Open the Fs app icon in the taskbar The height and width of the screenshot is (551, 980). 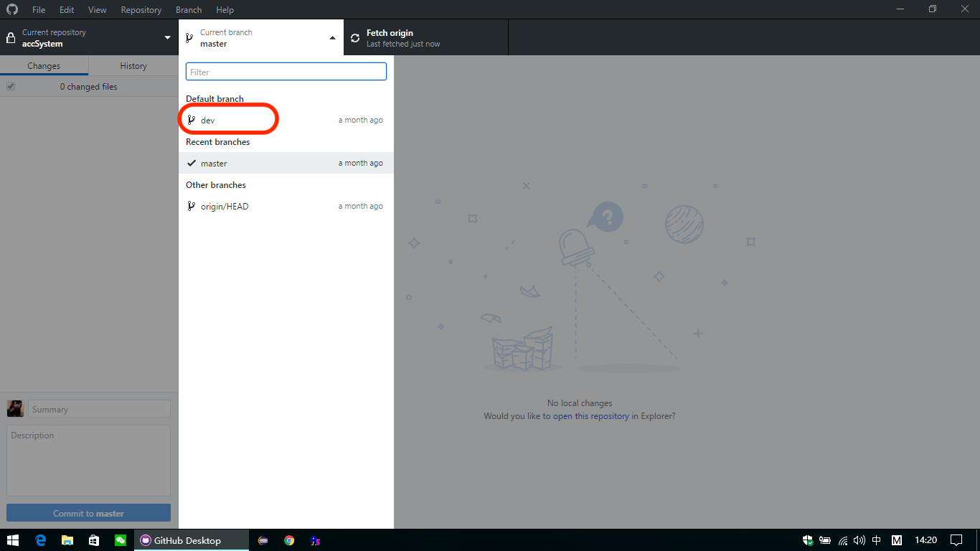coord(316,540)
